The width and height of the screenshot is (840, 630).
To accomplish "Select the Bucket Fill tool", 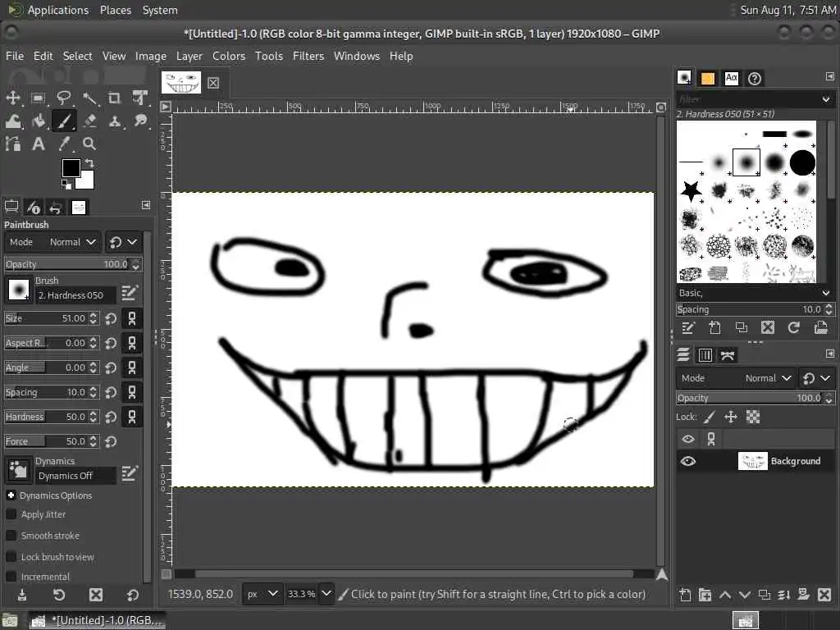I will pos(38,121).
